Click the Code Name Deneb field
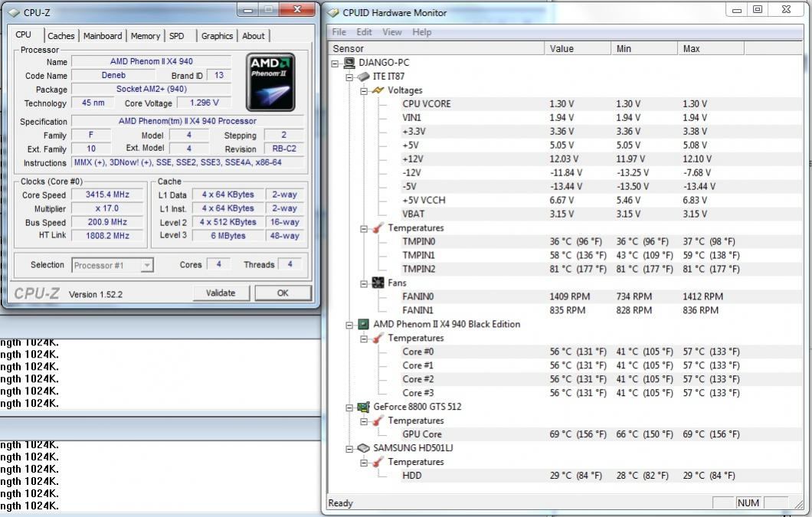The image size is (812, 517). [x=113, y=75]
